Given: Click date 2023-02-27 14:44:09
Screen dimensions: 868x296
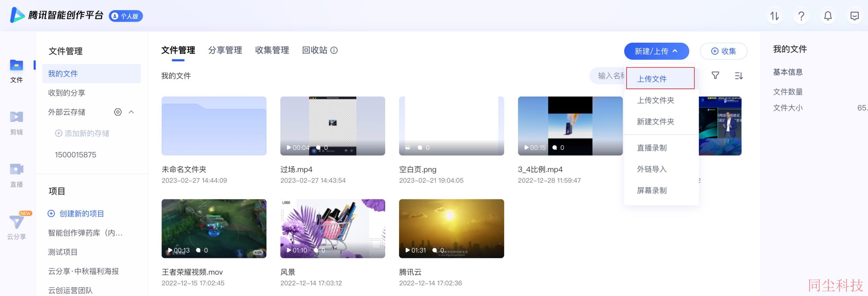Looking at the screenshot, I should click(x=194, y=181).
